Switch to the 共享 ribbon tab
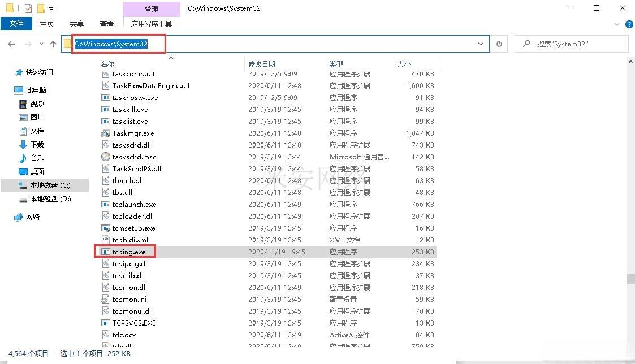The height and width of the screenshot is (364, 635). click(76, 24)
